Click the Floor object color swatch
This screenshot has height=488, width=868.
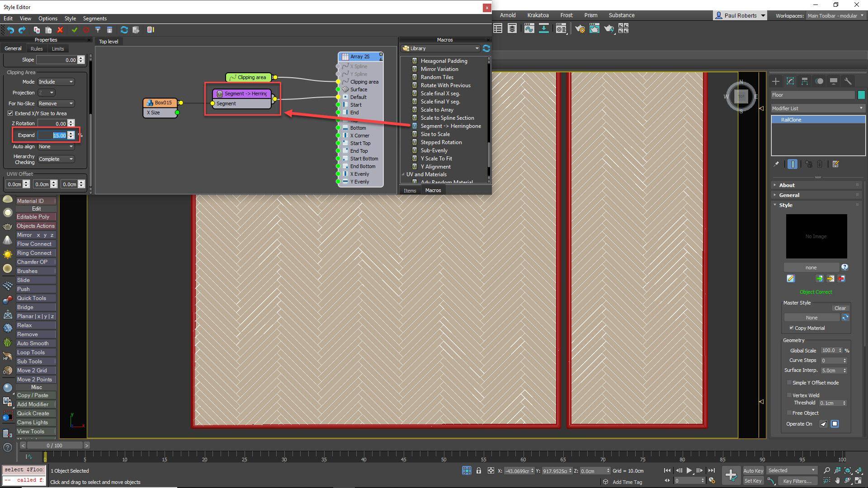pos(861,95)
